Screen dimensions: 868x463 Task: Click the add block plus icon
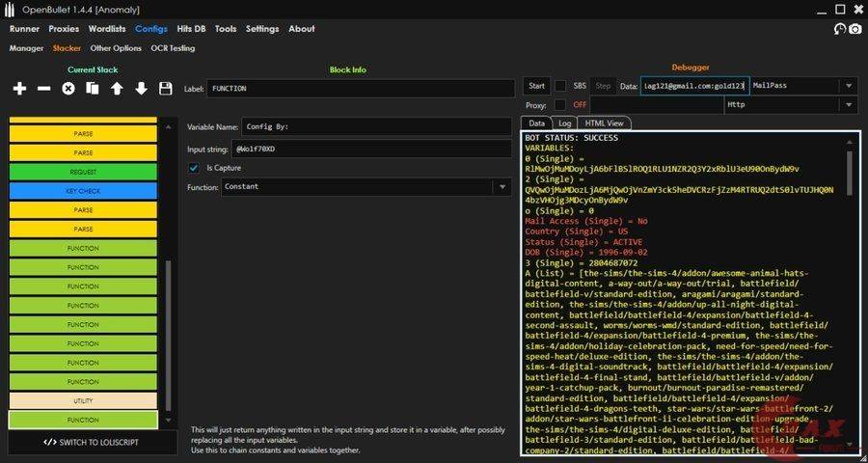(19, 89)
